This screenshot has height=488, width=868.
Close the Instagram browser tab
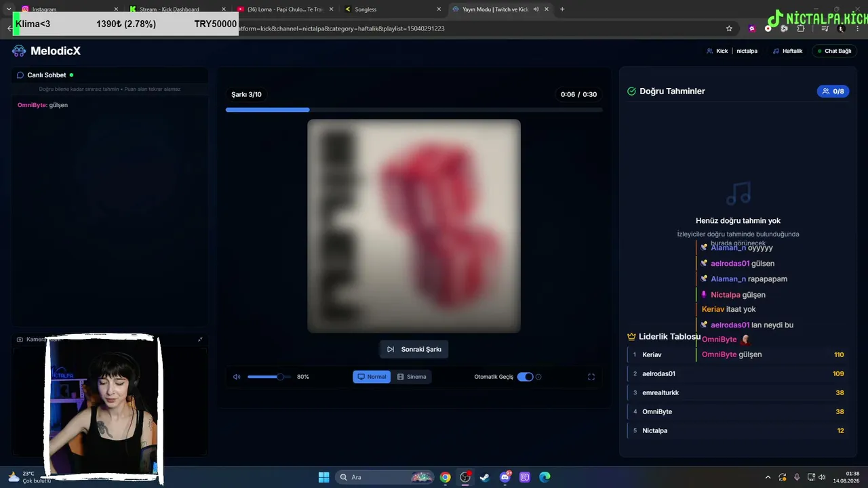(116, 9)
